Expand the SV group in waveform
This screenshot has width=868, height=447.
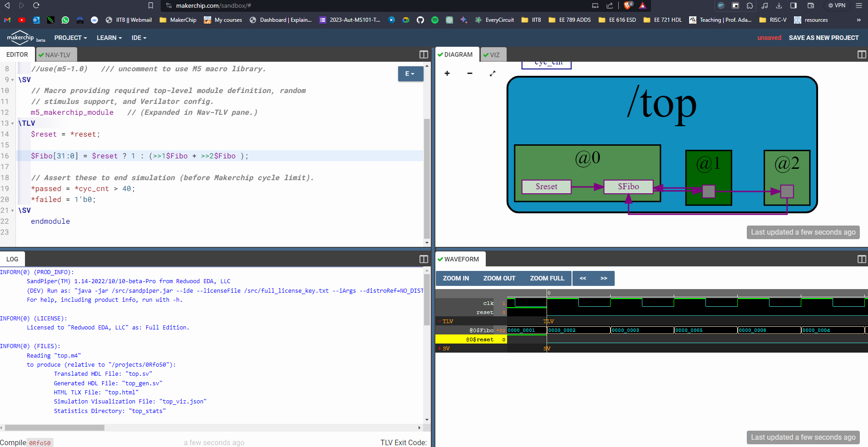[x=439, y=349]
